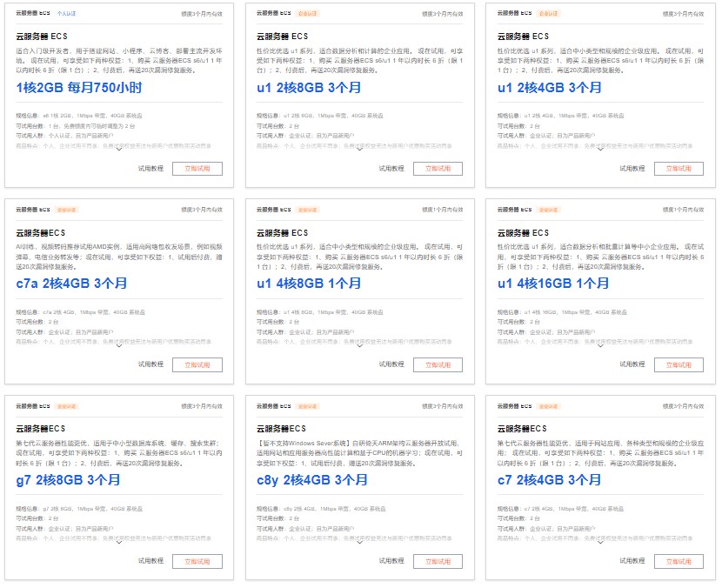Open 试用教程 for the g7 2核8GB card
The height and width of the screenshot is (588, 722).
tap(150, 561)
